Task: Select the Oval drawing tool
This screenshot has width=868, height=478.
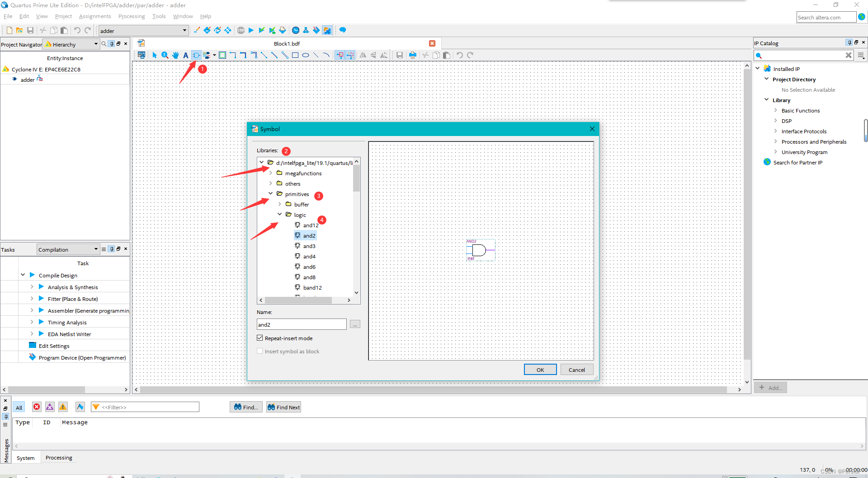Action: (306, 55)
